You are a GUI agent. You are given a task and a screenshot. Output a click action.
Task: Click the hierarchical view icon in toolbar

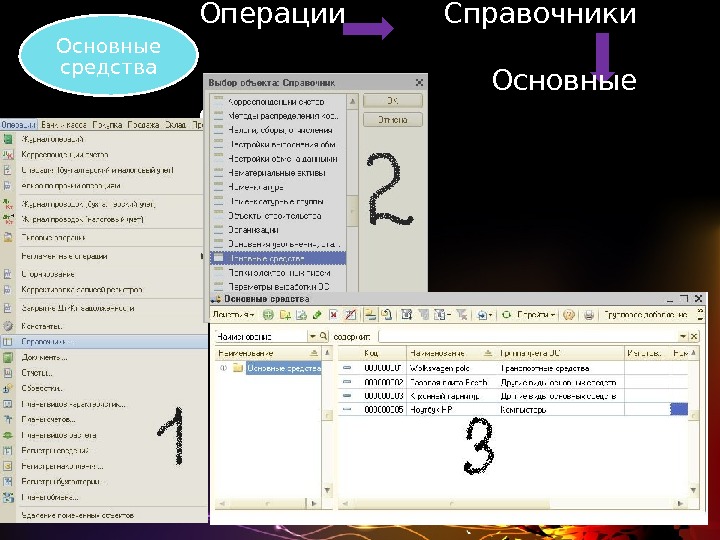pos(370,315)
